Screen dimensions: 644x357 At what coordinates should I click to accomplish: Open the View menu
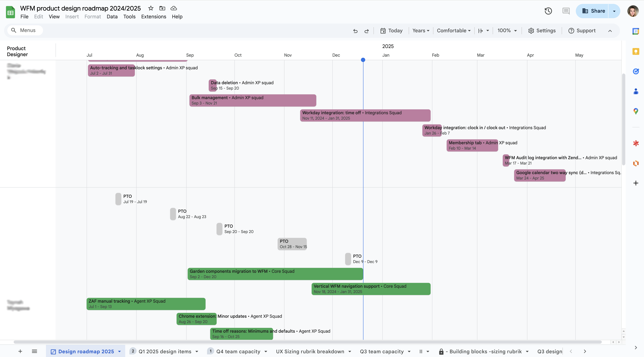pos(54,17)
